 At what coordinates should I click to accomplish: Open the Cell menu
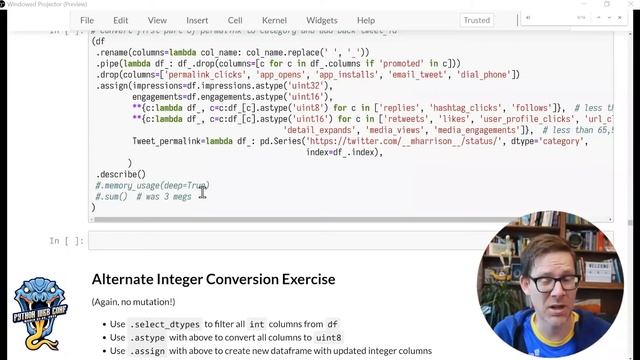[235, 20]
